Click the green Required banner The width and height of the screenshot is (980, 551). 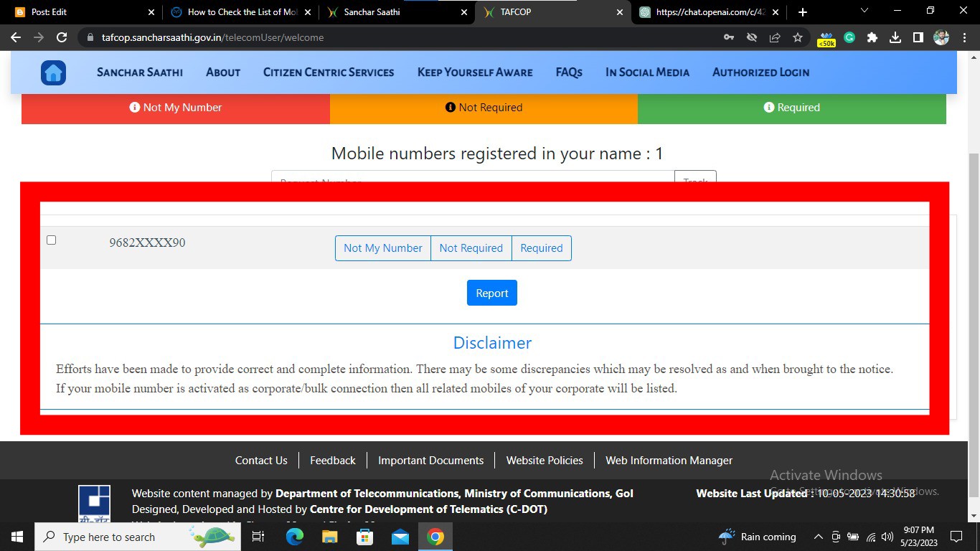792,108
